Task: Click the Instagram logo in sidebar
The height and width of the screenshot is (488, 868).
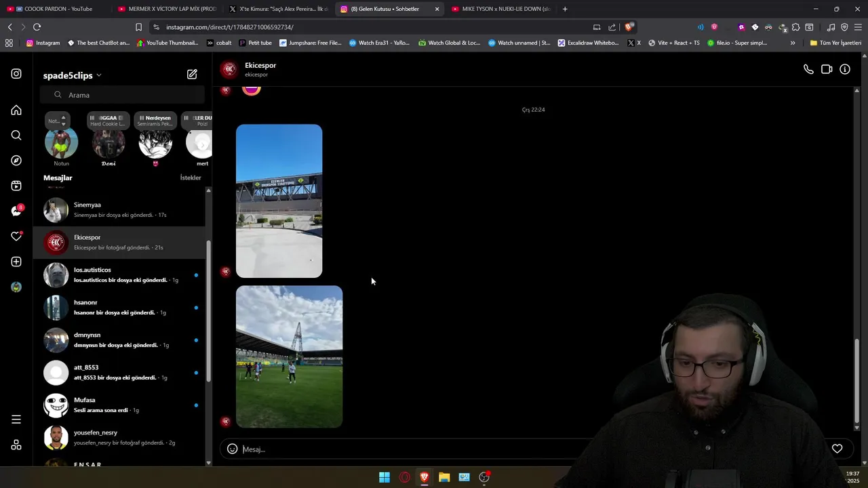Action: tap(16, 74)
